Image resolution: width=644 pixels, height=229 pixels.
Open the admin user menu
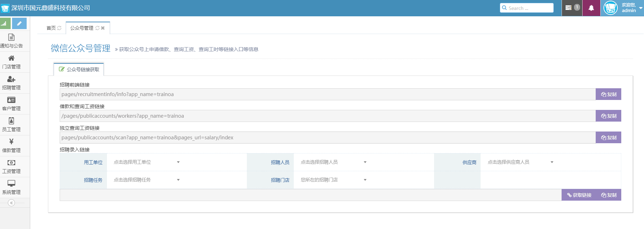click(x=623, y=8)
